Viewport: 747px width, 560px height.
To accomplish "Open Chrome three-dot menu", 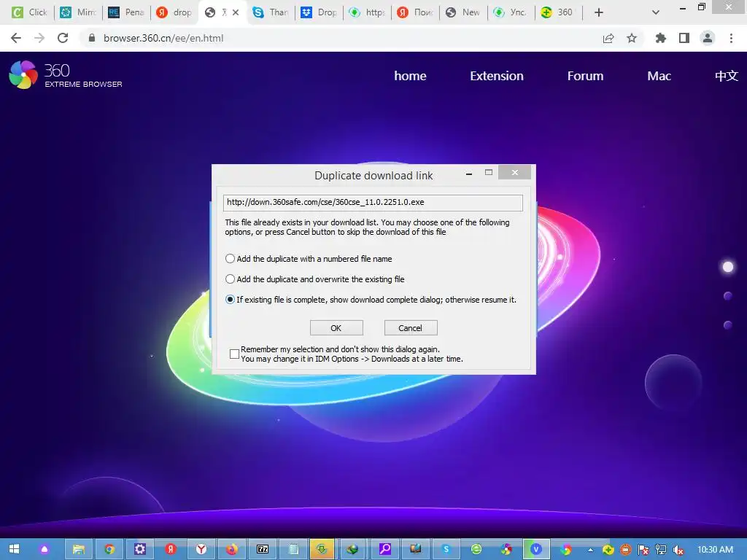I will 731,38.
